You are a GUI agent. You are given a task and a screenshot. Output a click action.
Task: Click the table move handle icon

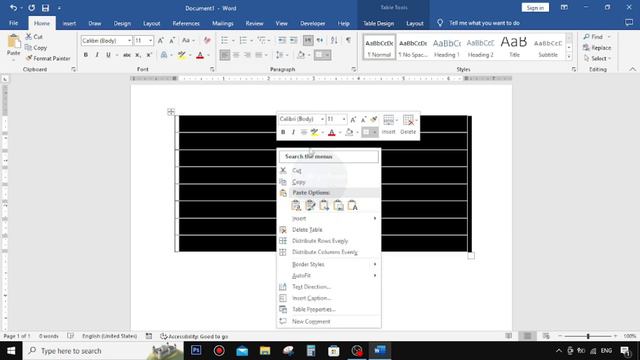[x=171, y=111]
